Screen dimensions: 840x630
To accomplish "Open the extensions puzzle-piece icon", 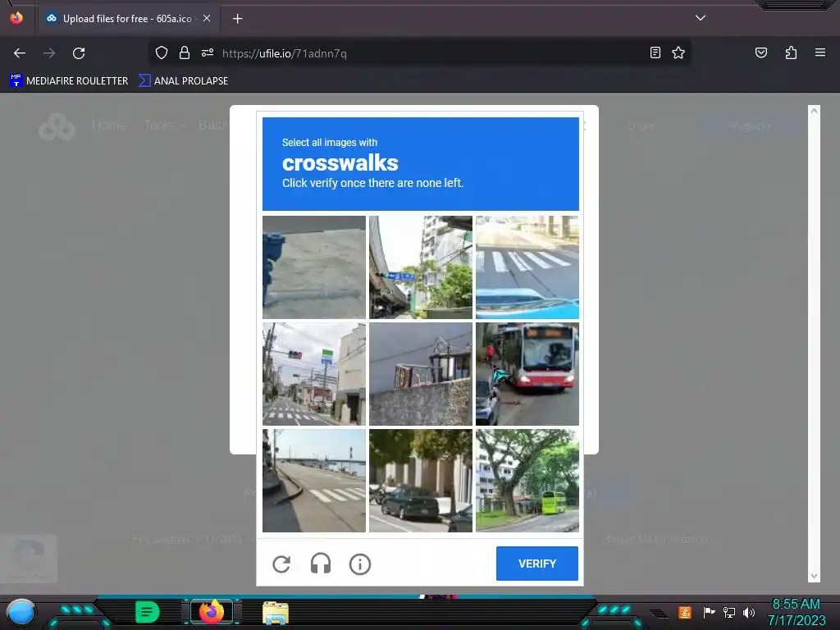I will click(791, 52).
